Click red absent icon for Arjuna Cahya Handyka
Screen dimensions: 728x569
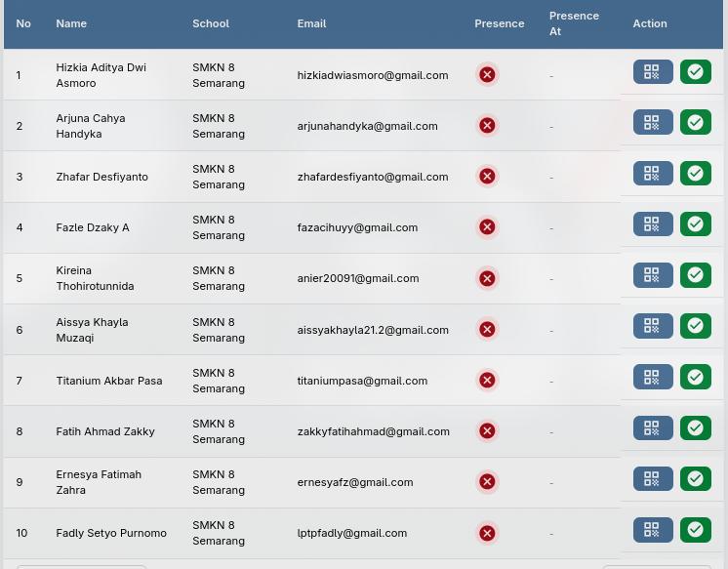pos(487,126)
